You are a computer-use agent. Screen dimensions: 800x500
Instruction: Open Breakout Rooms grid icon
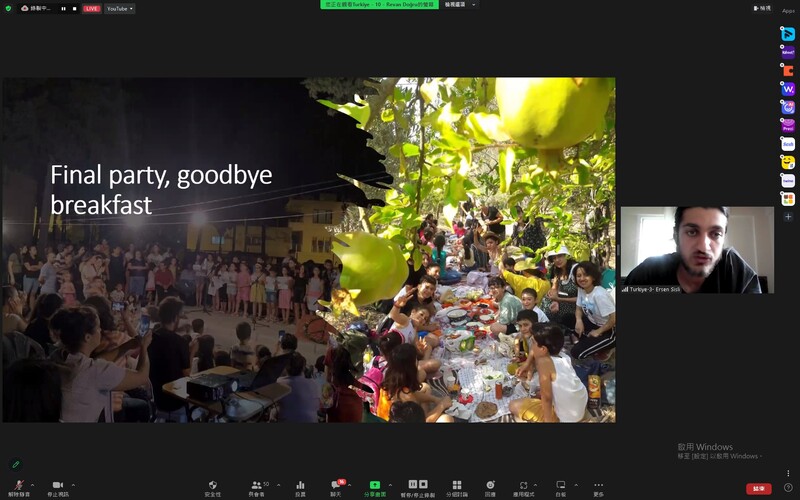tap(457, 488)
